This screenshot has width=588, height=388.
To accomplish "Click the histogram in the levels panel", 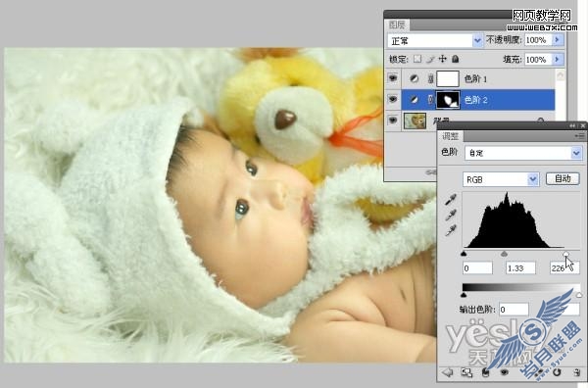I will pos(521,220).
